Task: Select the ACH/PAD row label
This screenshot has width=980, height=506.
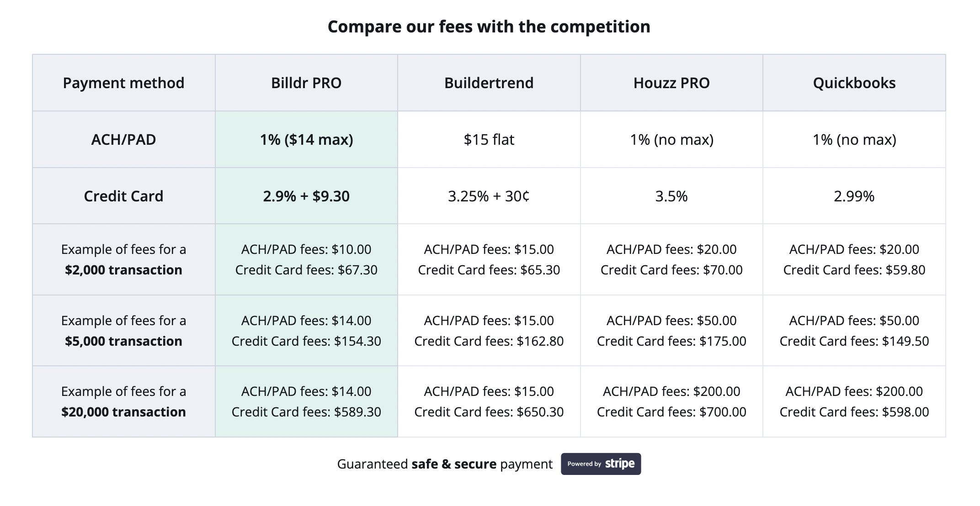Action: tap(123, 139)
